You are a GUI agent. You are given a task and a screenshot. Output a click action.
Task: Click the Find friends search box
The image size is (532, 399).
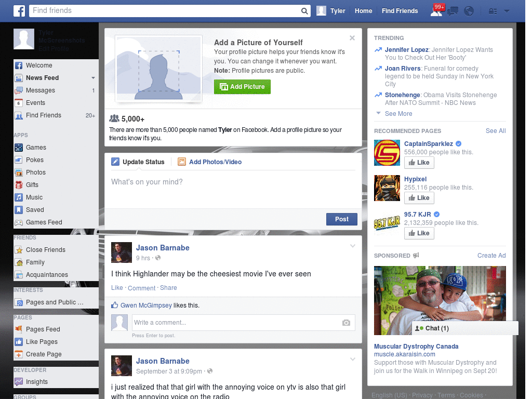(x=165, y=11)
